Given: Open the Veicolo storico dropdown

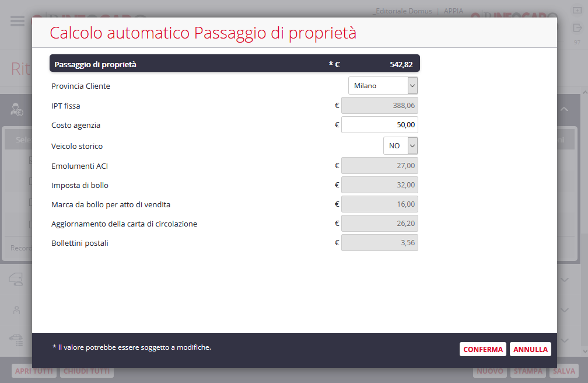Looking at the screenshot, I should click(x=400, y=146).
